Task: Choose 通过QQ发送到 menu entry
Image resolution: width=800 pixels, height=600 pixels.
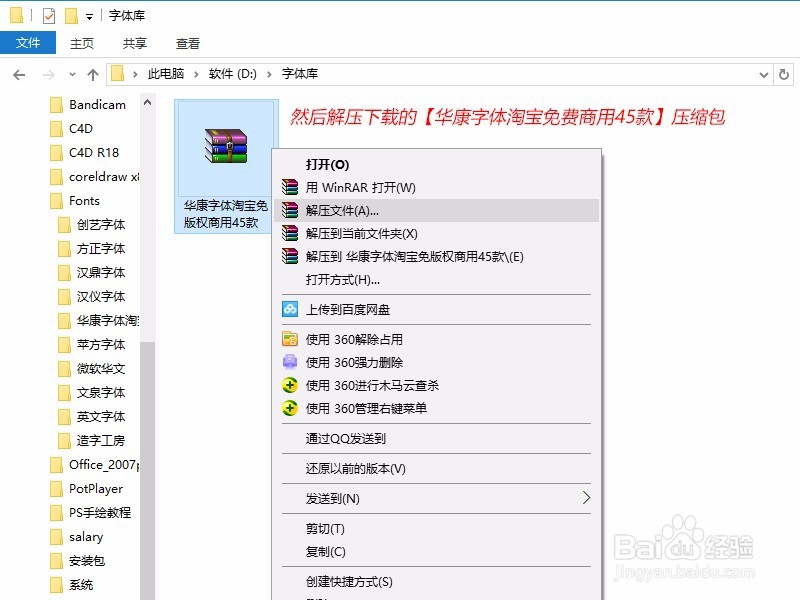Action: (x=437, y=438)
